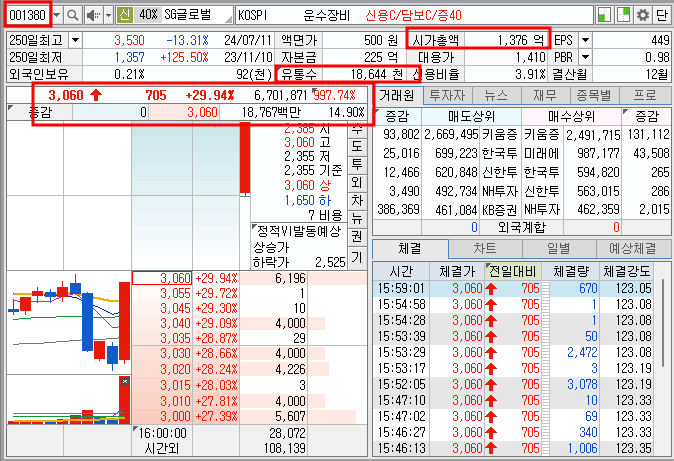Select the 종목별 tab
The height and width of the screenshot is (461, 674).
point(594,95)
